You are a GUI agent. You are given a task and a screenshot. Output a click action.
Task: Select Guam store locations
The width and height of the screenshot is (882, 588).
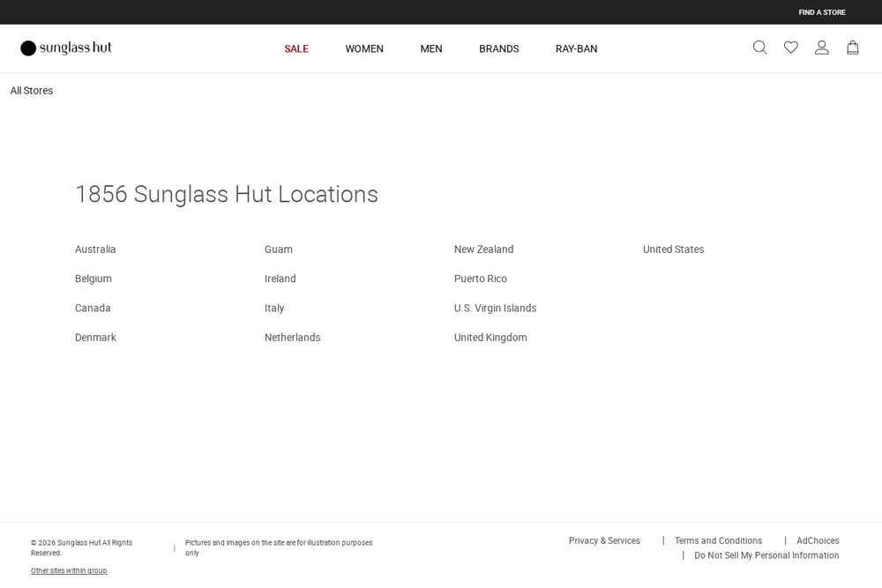pos(279,249)
